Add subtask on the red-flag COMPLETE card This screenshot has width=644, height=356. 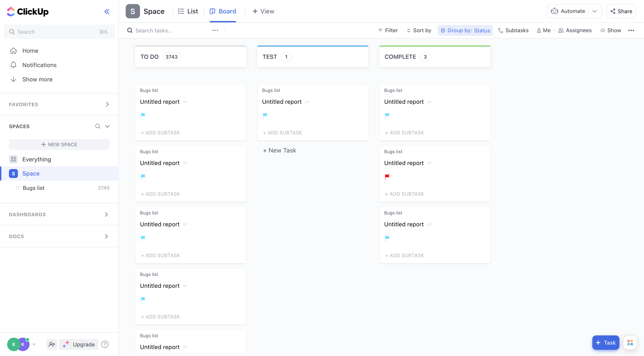pyautogui.click(x=404, y=194)
